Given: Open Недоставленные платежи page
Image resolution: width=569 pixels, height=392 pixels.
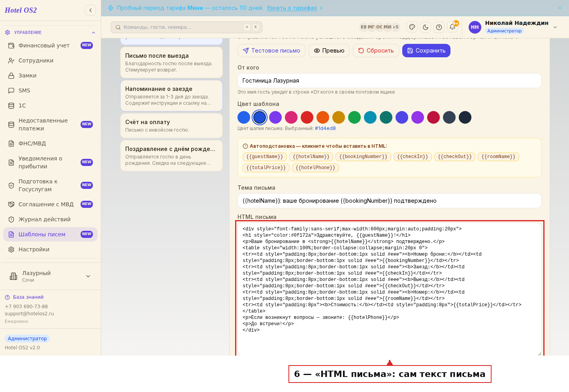Looking at the screenshot, I should tap(50, 124).
